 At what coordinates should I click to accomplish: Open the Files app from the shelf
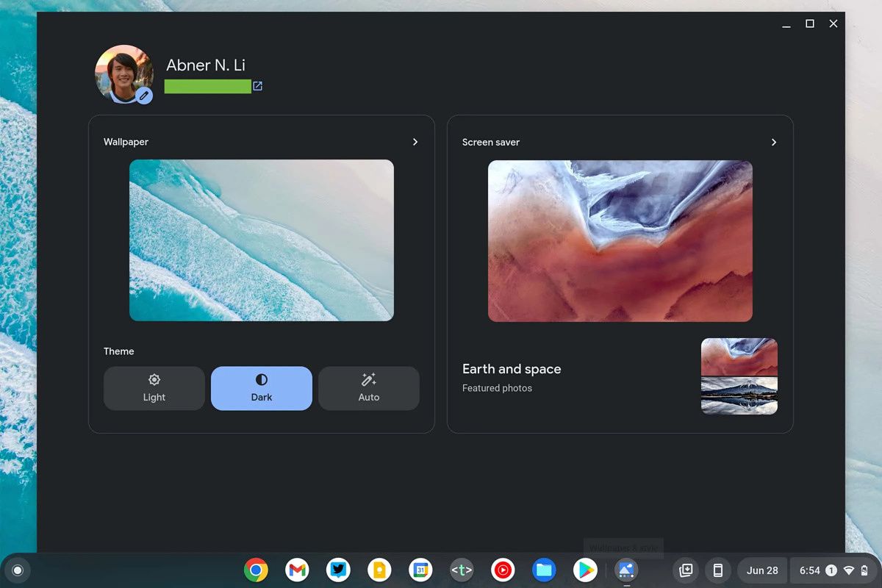coord(544,570)
